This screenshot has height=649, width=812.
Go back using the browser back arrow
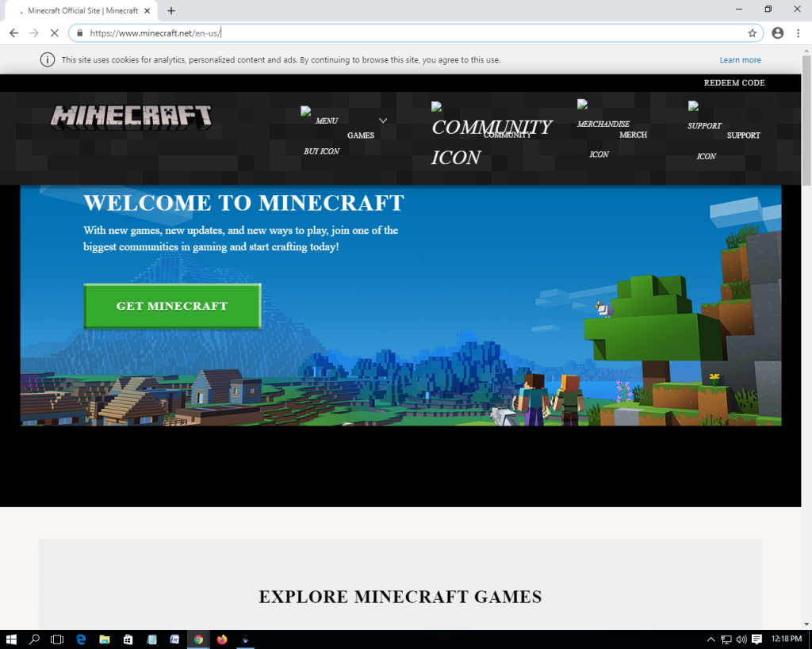pyautogui.click(x=14, y=33)
